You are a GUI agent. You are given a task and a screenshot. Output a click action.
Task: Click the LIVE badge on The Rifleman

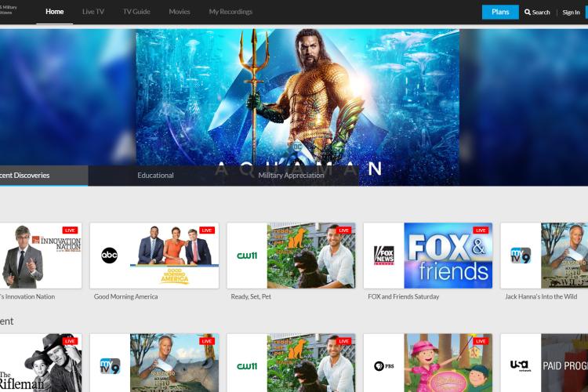[x=70, y=341]
